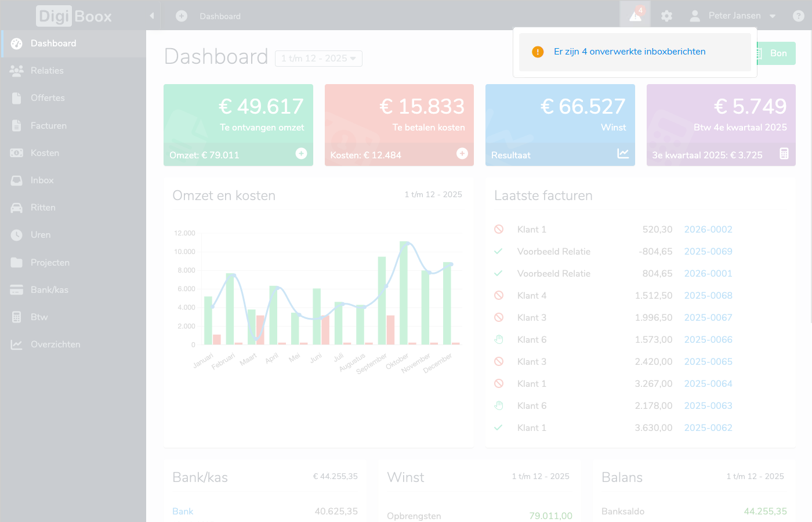Click the Oktober bar in the chart

pyautogui.click(x=404, y=293)
